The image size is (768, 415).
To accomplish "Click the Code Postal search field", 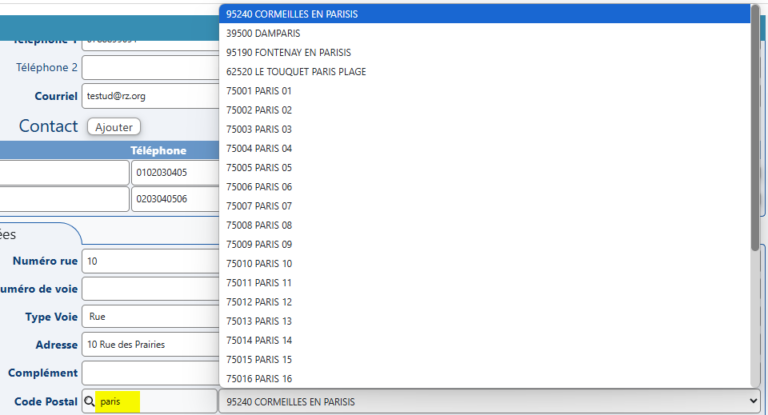I will click(x=150, y=402).
